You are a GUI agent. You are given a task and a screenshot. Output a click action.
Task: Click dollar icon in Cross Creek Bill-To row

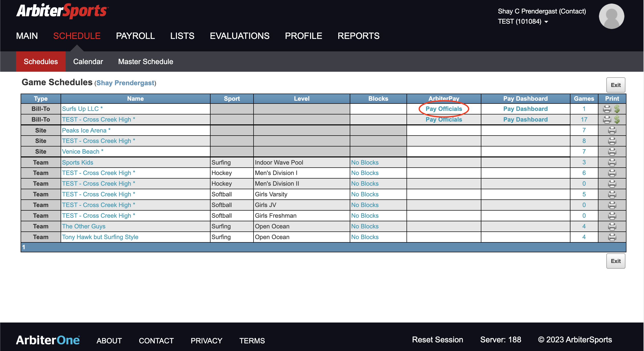[x=617, y=120]
